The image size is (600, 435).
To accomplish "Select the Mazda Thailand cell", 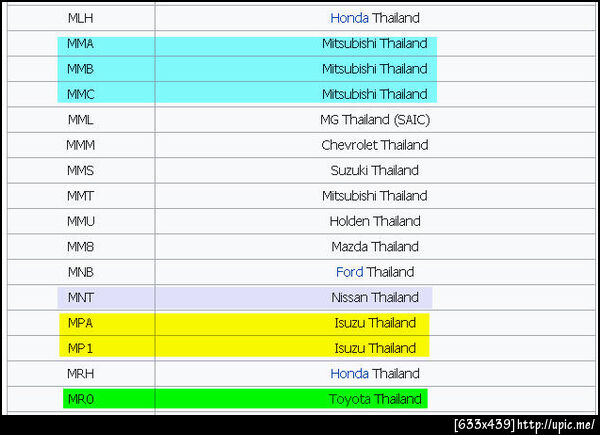I will pos(375,246).
